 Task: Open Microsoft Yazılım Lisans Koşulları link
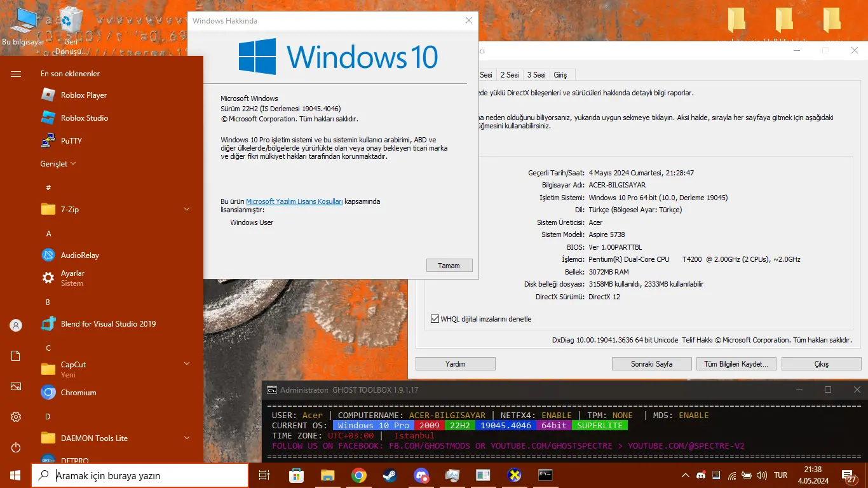click(x=294, y=201)
